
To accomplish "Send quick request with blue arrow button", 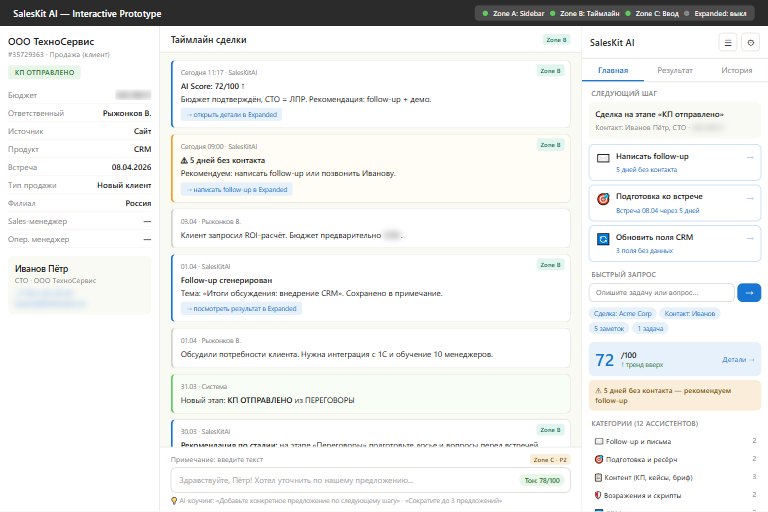I will (x=749, y=293).
